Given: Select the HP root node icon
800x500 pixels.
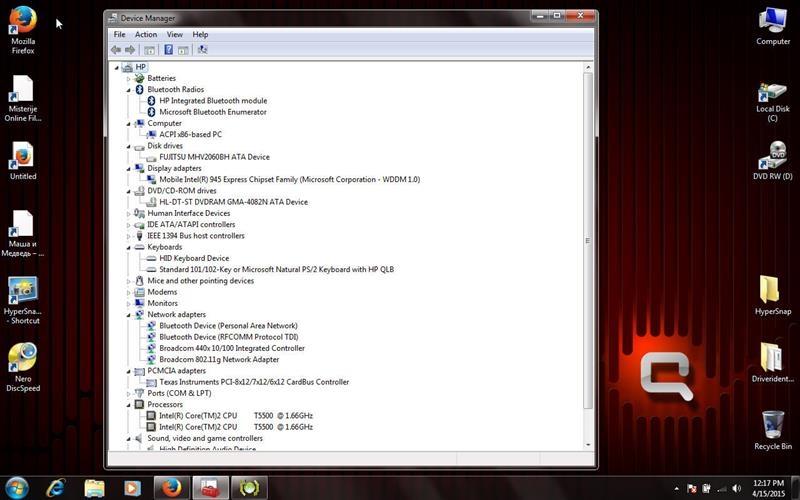Looking at the screenshot, I should [128, 67].
